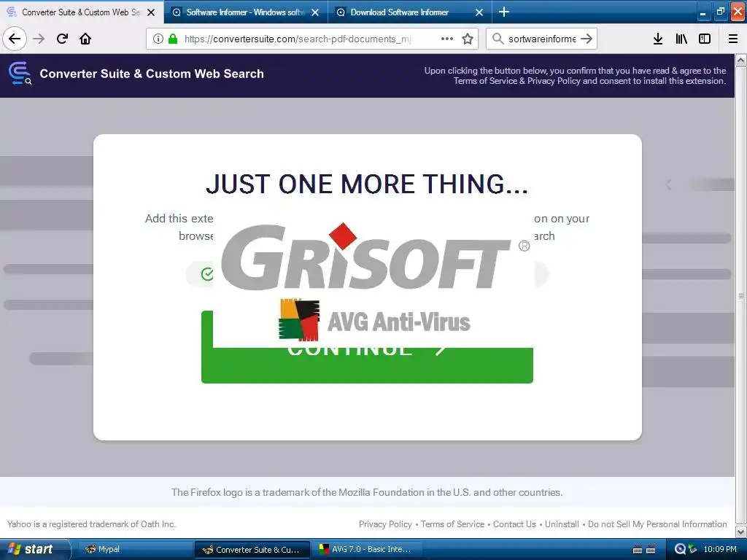Viewport: 747px width, 560px height.
Task: Click the forward navigation arrow
Action: tap(39, 39)
